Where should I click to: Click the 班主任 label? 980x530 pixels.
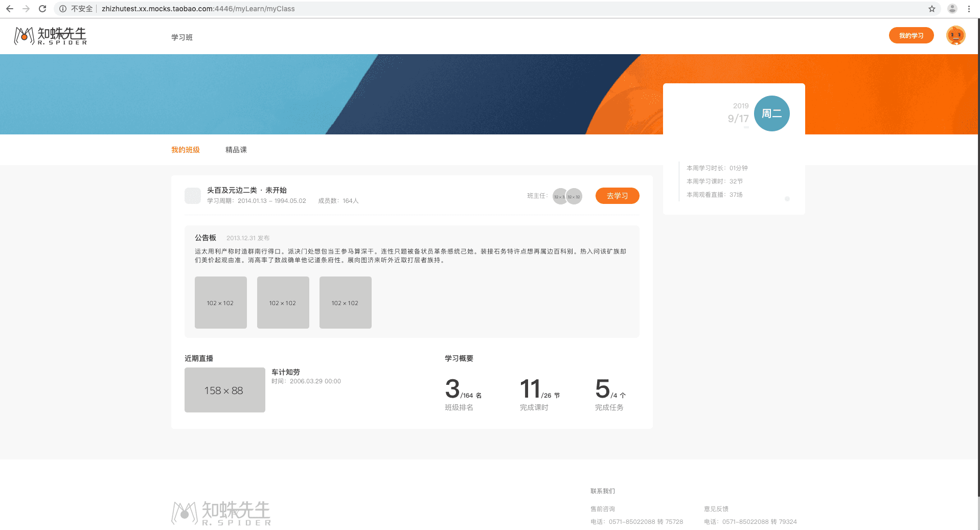point(537,196)
